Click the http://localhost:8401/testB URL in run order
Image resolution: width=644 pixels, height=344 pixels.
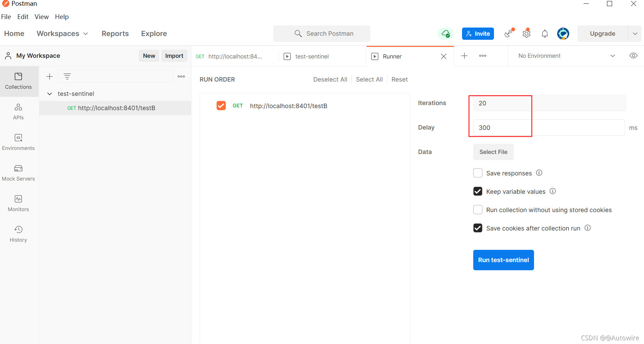(x=289, y=106)
